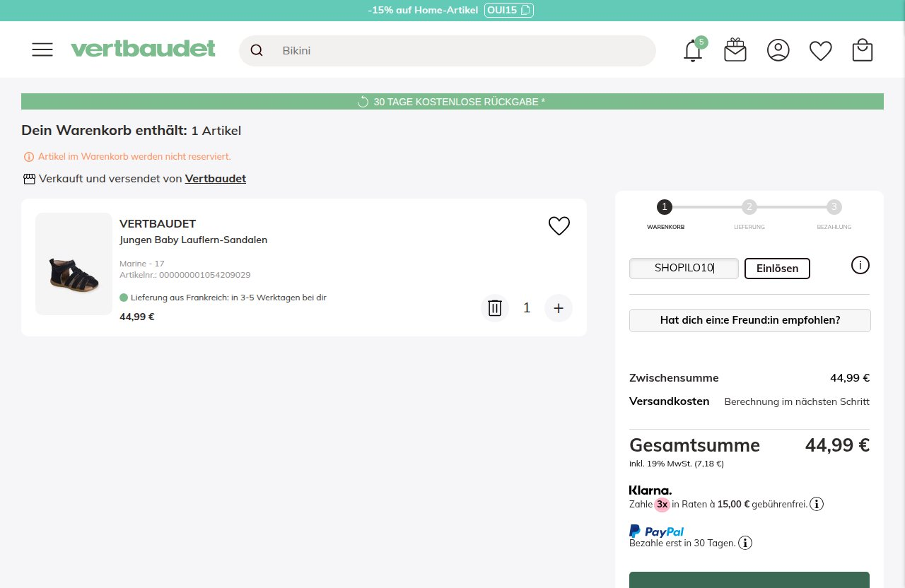
Task: Remove item with the trash icon
Action: (x=495, y=308)
